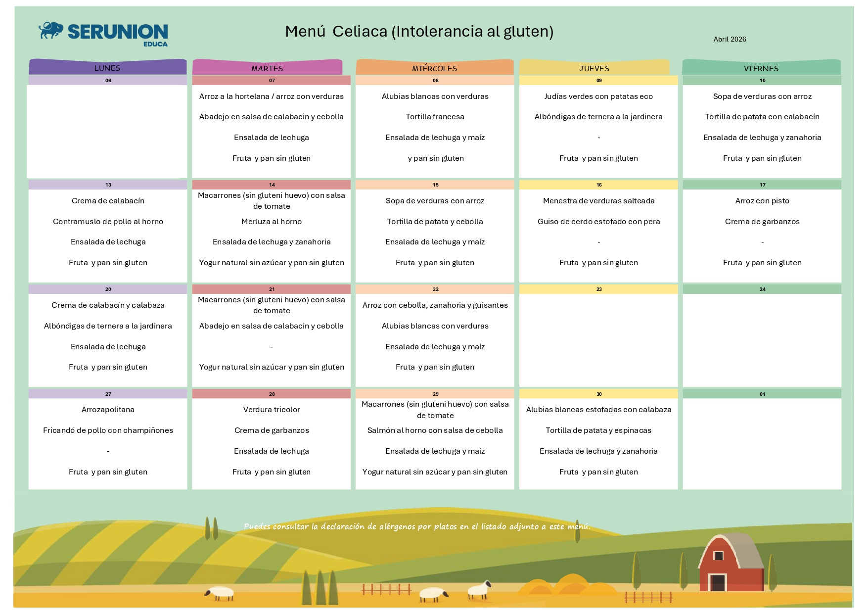The height and width of the screenshot is (614, 868).
Task: Click the allergen declaration note text
Action: tap(417, 526)
